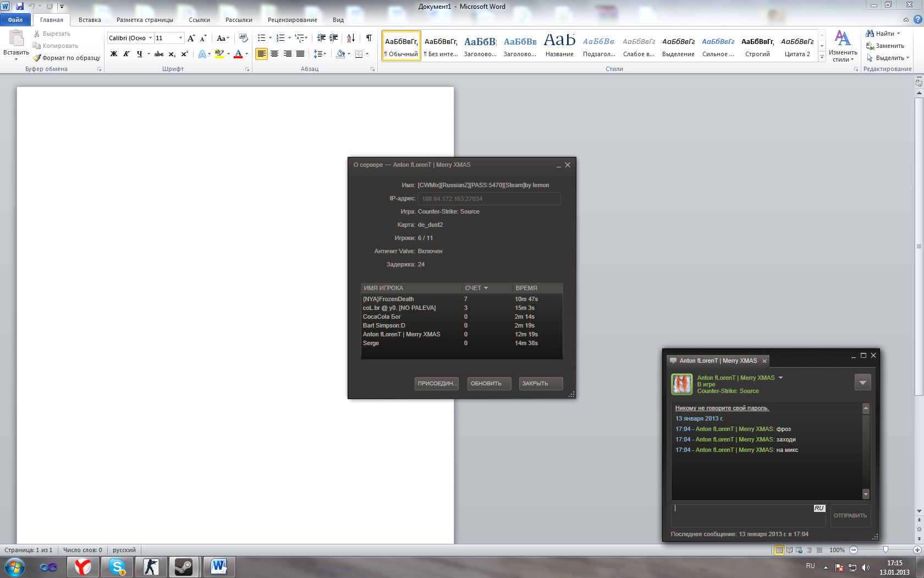Send the chat message with ОТПРАВИТЬ
The image size is (924, 578).
tap(850, 516)
